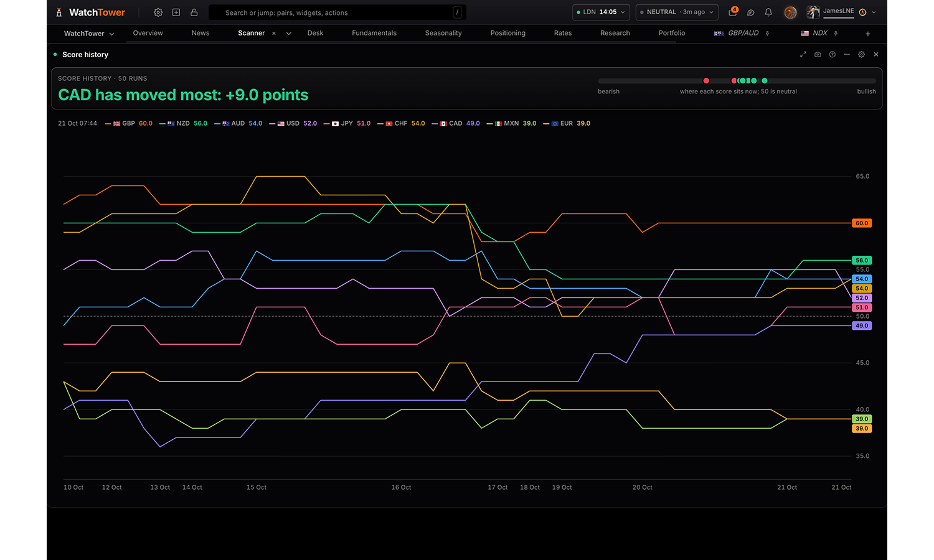Focus the Search or jump input field
Image resolution: width=934 pixels, height=560 pixels.
click(x=337, y=12)
